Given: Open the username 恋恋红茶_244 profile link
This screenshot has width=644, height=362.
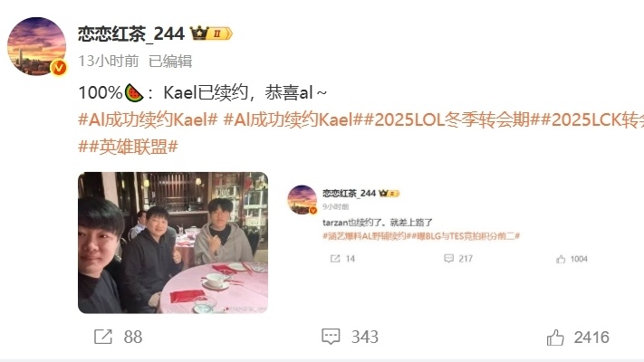Looking at the screenshot, I should pyautogui.click(x=131, y=33).
